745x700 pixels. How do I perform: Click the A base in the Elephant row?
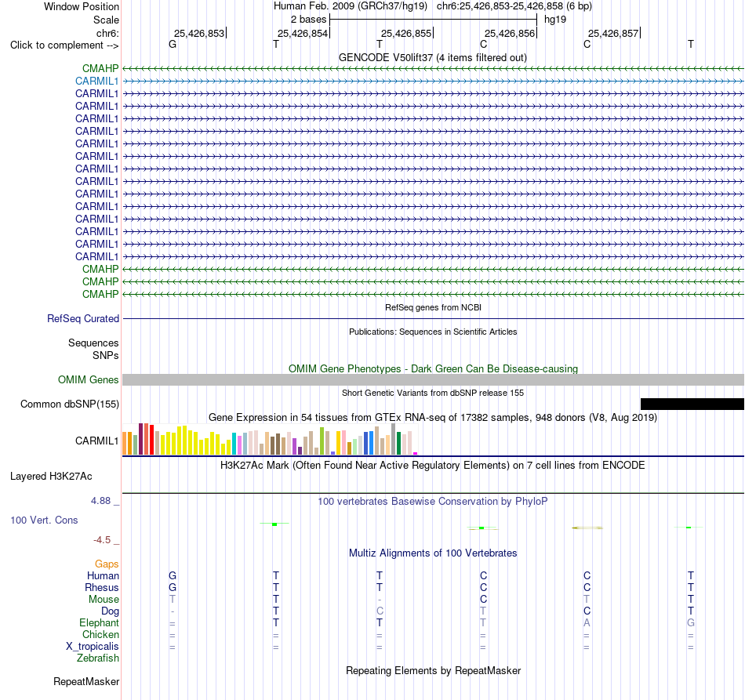point(587,622)
